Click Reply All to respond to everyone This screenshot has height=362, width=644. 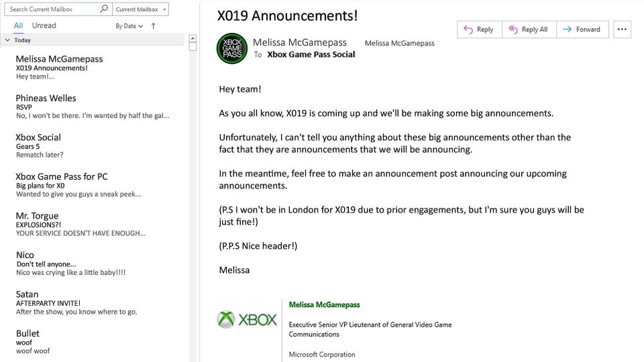[x=529, y=29]
